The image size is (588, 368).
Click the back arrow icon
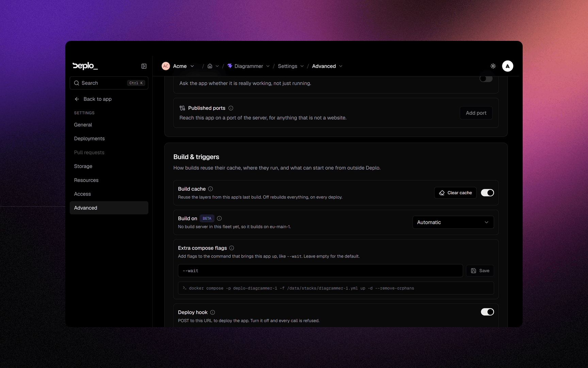click(77, 99)
